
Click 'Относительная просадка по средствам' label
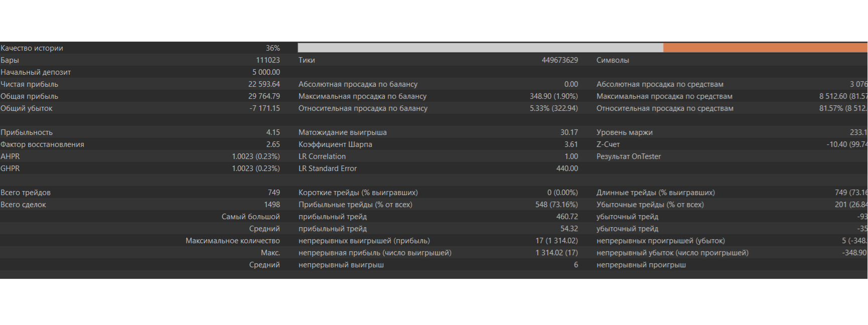(x=665, y=108)
